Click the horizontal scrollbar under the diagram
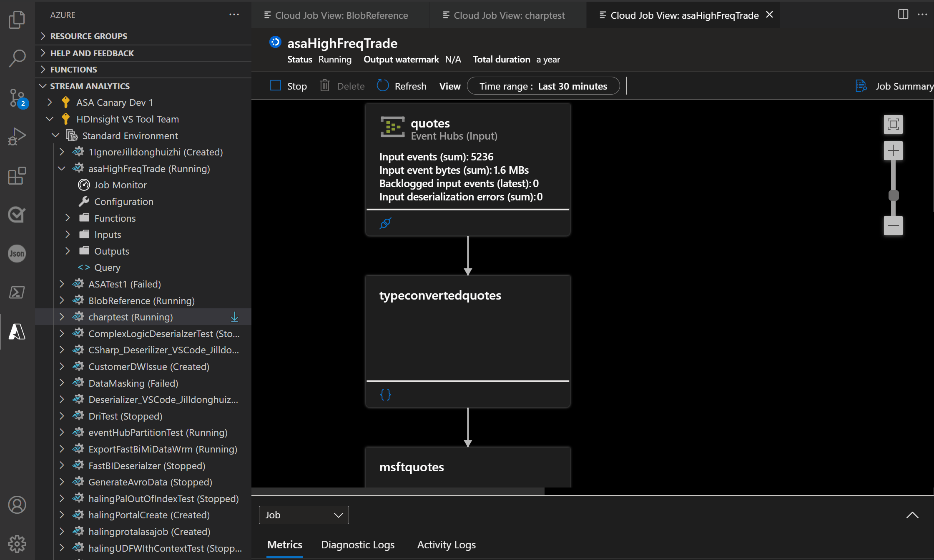The width and height of the screenshot is (934, 560). (398, 491)
